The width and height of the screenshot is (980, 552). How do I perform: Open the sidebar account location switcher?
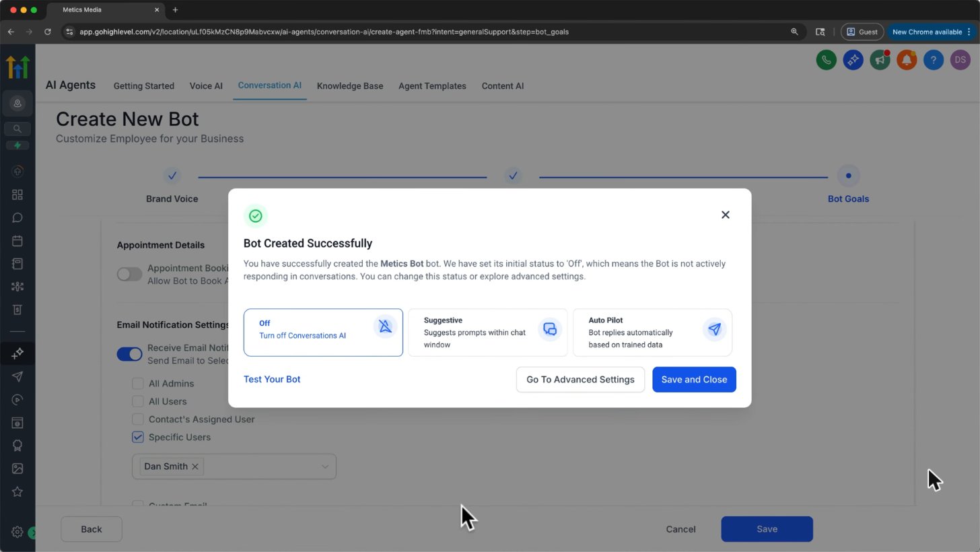tap(17, 103)
